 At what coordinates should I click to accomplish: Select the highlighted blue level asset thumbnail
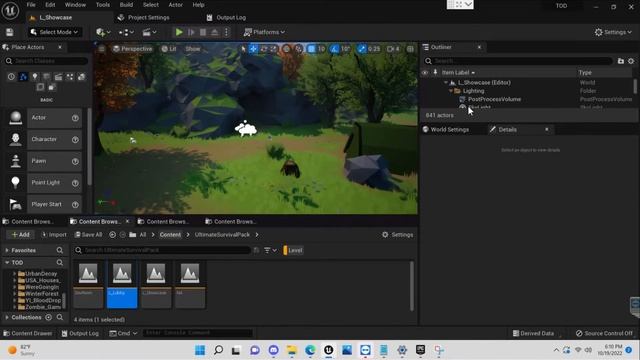[x=122, y=284]
